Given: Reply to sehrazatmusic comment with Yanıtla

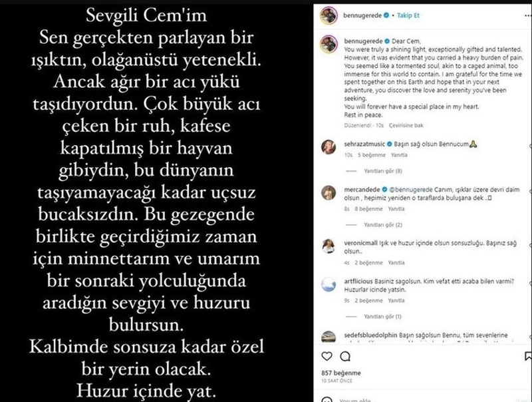Looking at the screenshot, I should 398,155.
